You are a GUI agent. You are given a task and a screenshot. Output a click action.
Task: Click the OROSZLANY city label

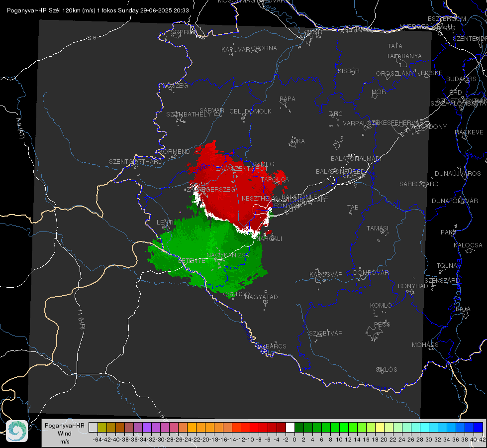pyautogui.click(x=395, y=74)
